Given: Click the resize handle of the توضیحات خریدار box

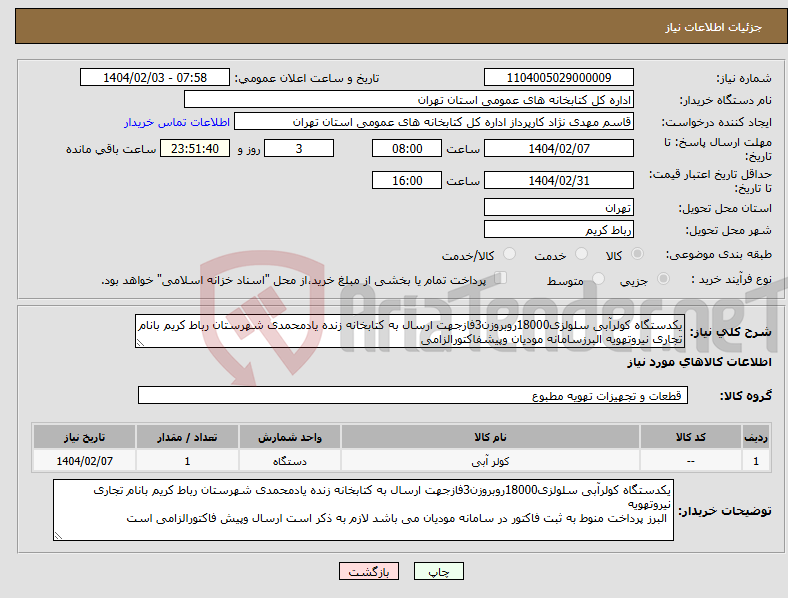Looking at the screenshot, I should (58, 536).
